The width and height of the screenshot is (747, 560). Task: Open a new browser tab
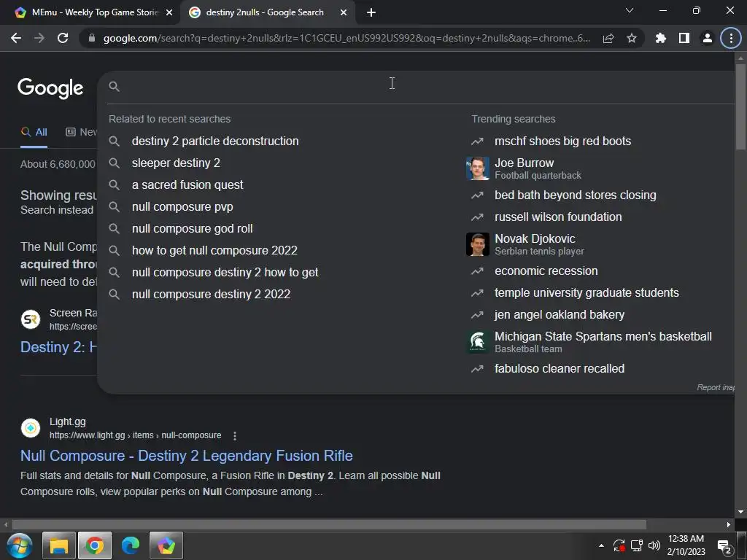[371, 12]
